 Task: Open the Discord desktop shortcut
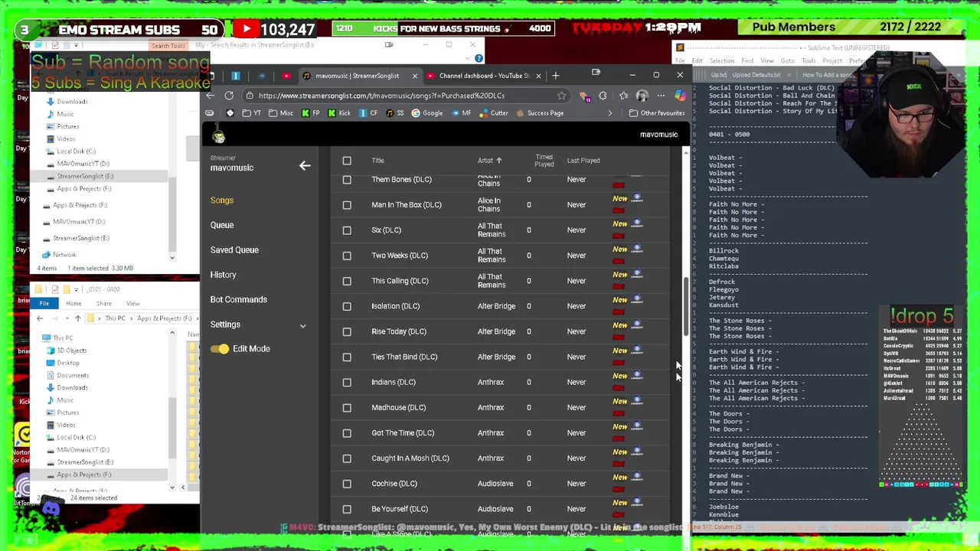tap(51, 508)
